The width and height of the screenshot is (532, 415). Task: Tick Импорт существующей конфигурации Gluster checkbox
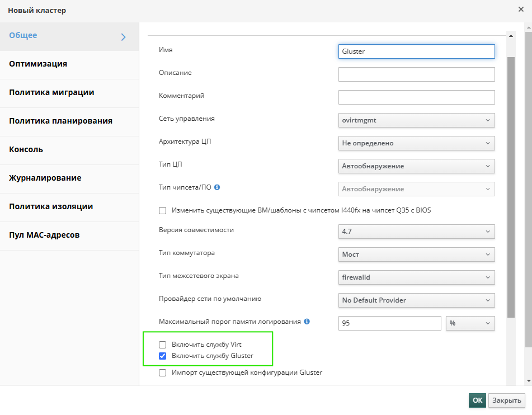coord(163,372)
